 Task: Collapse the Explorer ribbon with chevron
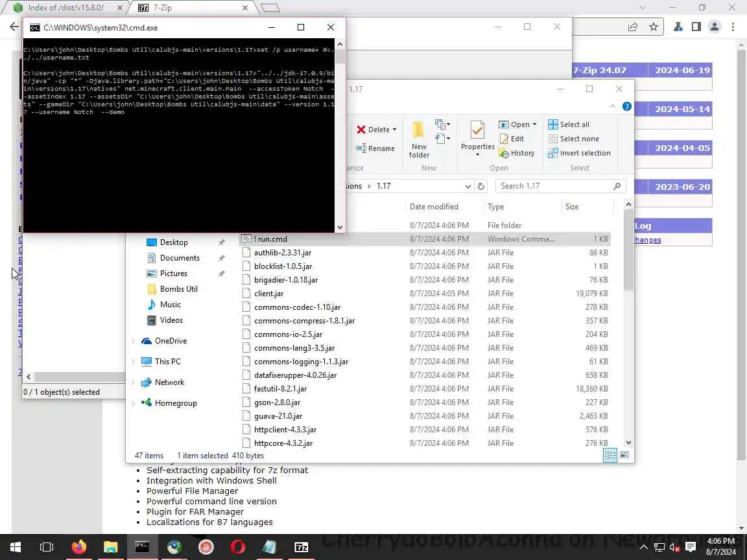coord(613,107)
